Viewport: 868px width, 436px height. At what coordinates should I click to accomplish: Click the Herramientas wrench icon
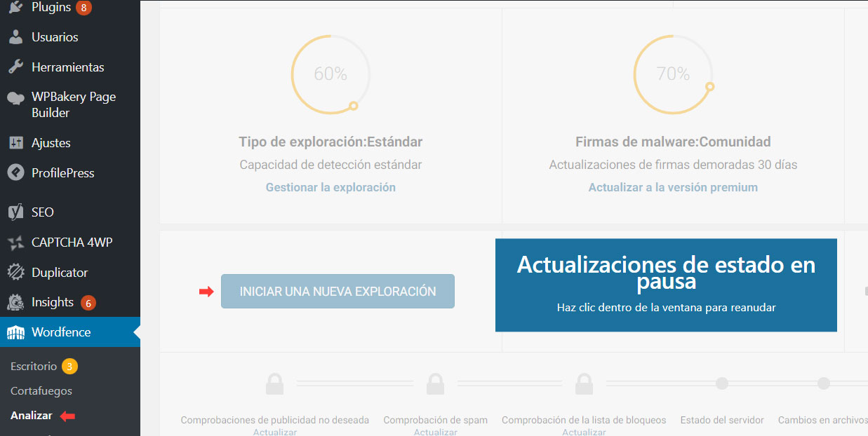[x=15, y=67]
